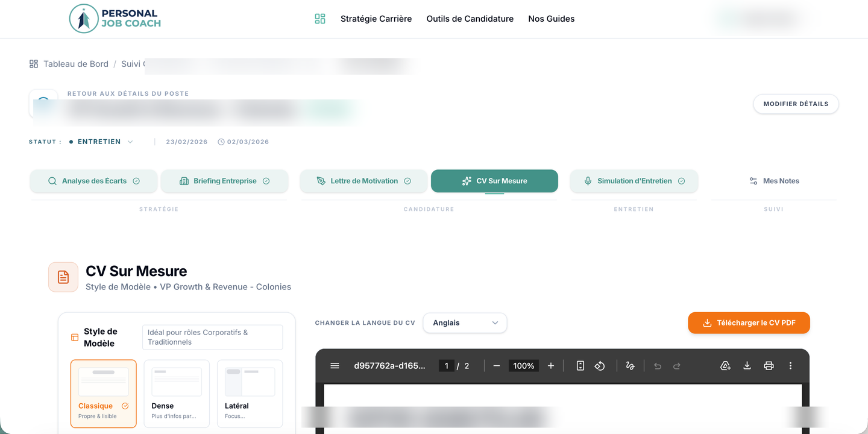Pick the Latéral template style
This screenshot has width=868, height=434.
pyautogui.click(x=250, y=393)
